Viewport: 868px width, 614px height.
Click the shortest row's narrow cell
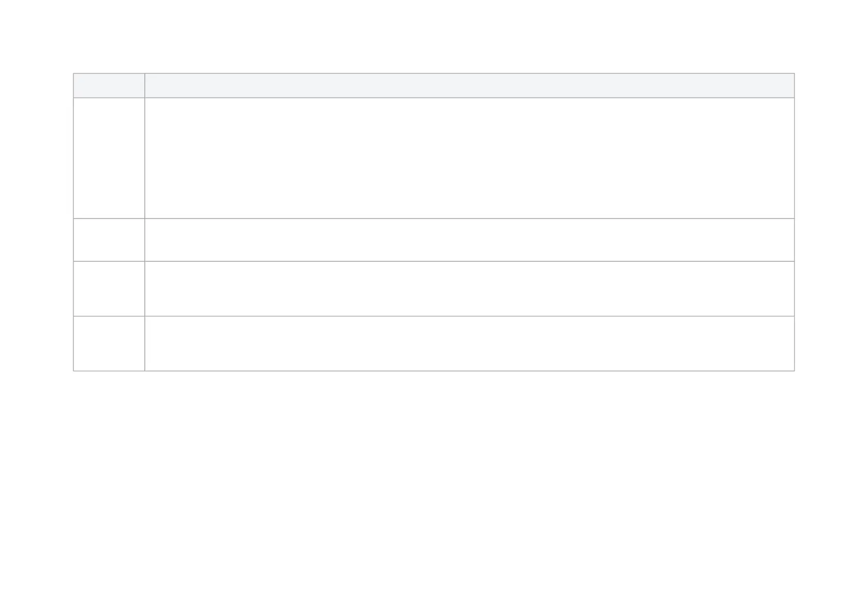pos(109,240)
